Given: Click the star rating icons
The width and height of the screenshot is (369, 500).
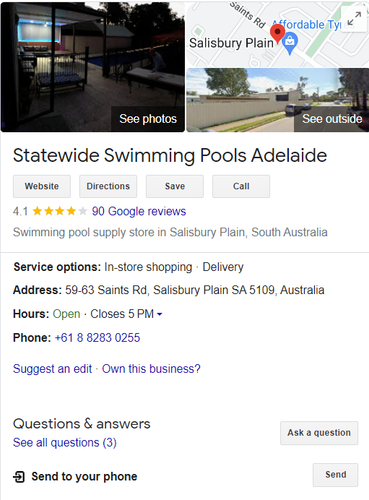Looking at the screenshot, I should (x=60, y=211).
